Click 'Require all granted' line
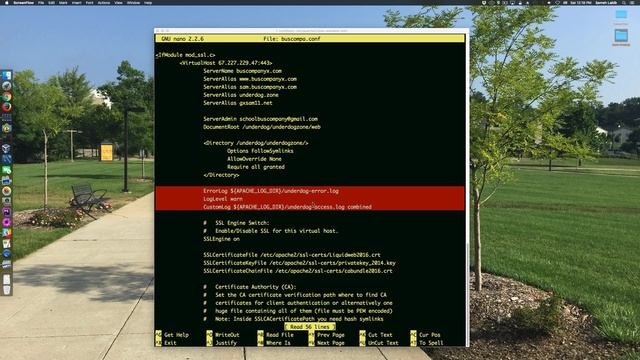Screen dimensions: 640x360 pyautogui.click(x=256, y=167)
